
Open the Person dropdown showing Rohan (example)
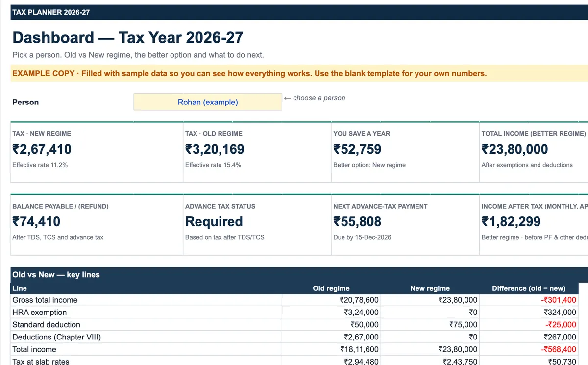208,102
